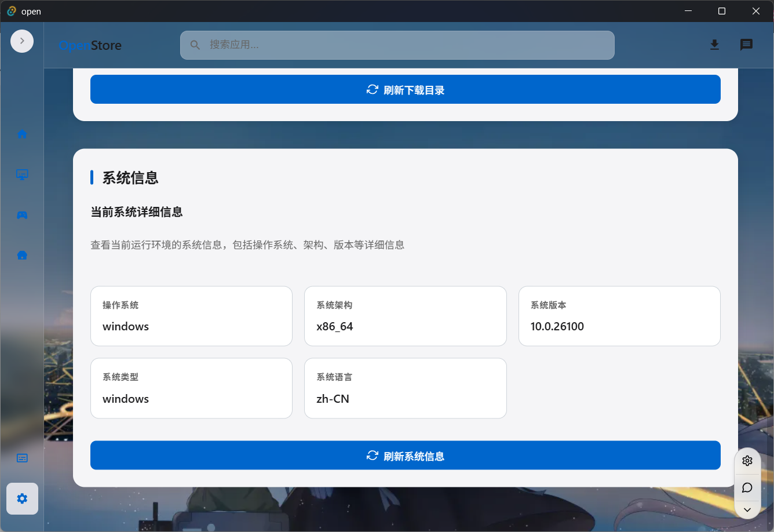The image size is (774, 532).
Task: Click the 刷新系统信息 button
Action: [x=406, y=456]
